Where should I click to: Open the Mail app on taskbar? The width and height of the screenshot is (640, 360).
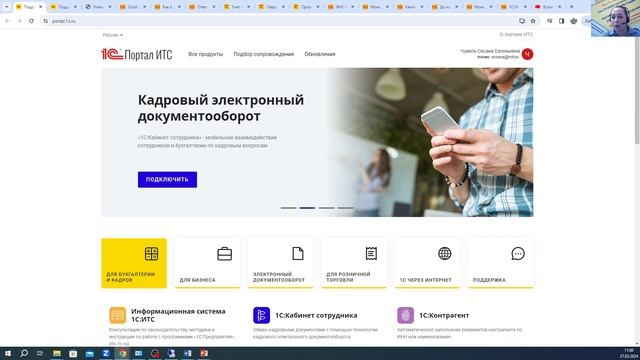pyautogui.click(x=89, y=353)
